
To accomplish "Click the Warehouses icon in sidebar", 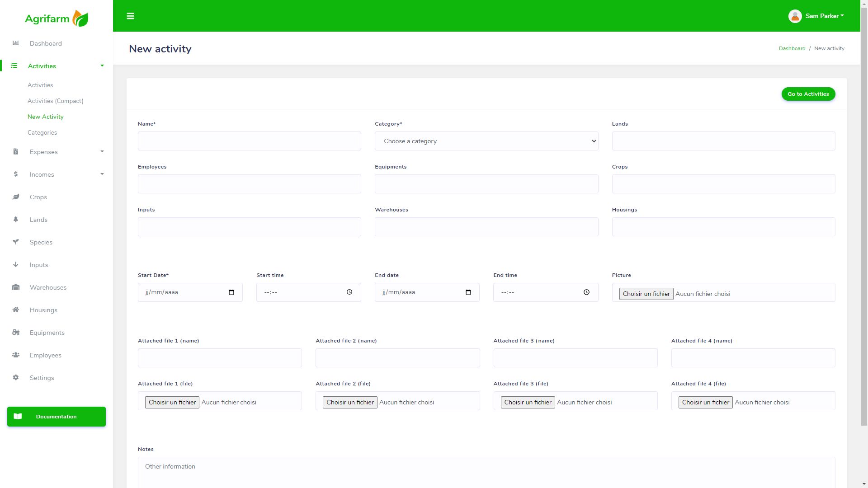I will 16,287.
